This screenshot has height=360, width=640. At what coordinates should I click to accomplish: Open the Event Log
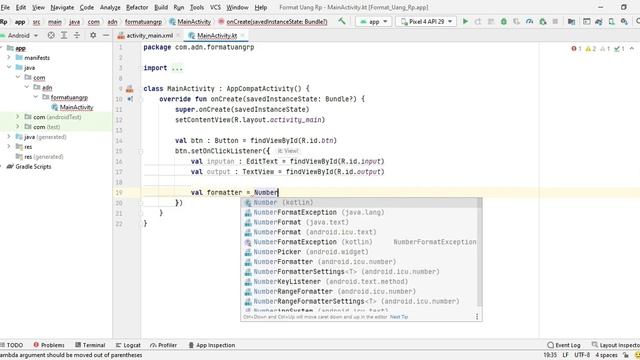(x=564, y=345)
